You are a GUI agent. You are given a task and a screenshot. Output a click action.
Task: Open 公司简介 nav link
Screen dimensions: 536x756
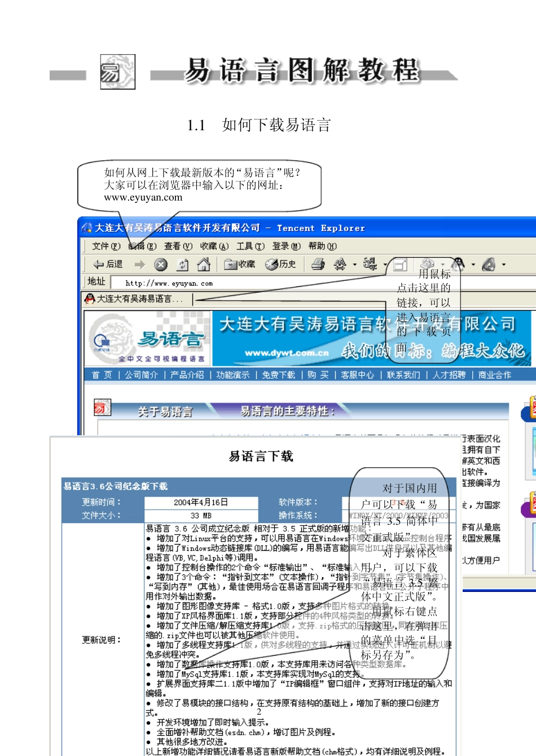pyautogui.click(x=141, y=375)
